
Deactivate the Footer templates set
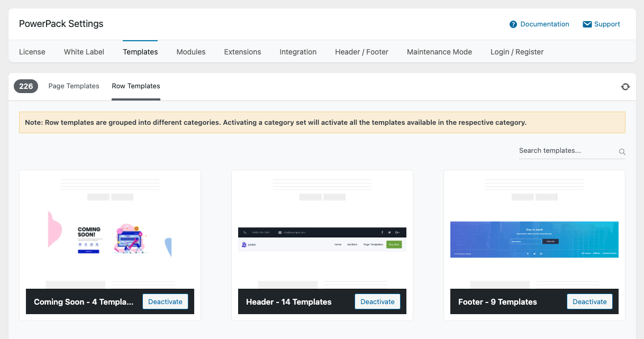point(589,301)
